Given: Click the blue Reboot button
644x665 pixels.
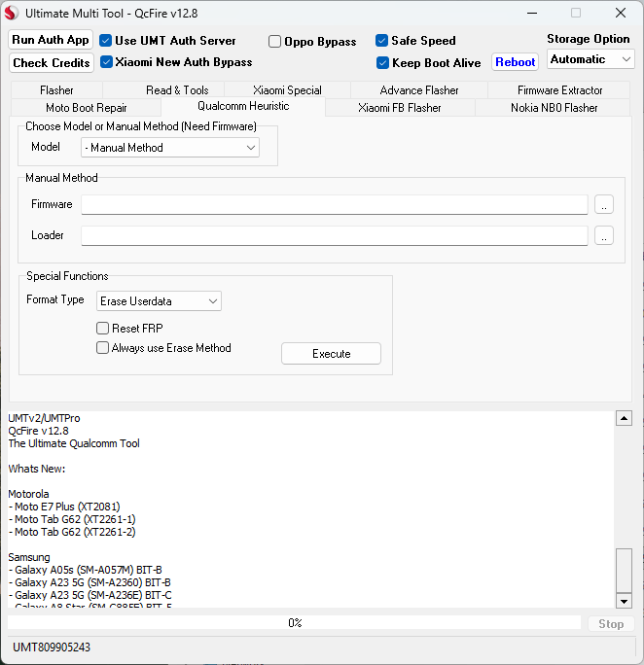Looking at the screenshot, I should point(515,62).
